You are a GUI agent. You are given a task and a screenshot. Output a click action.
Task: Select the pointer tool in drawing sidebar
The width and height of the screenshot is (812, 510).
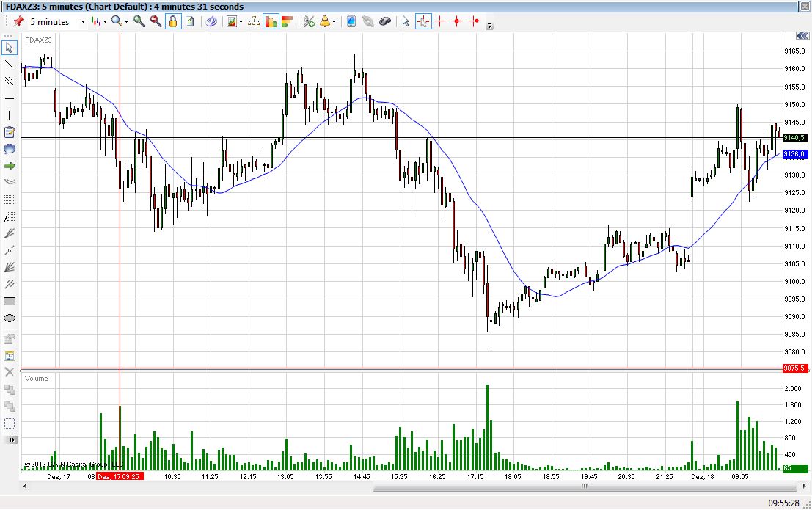[x=10, y=48]
